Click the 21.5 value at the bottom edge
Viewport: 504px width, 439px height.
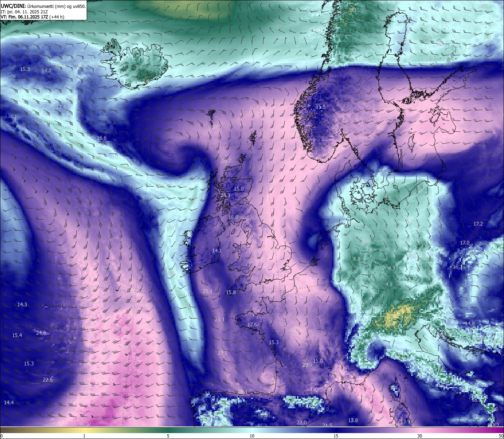click(327, 426)
